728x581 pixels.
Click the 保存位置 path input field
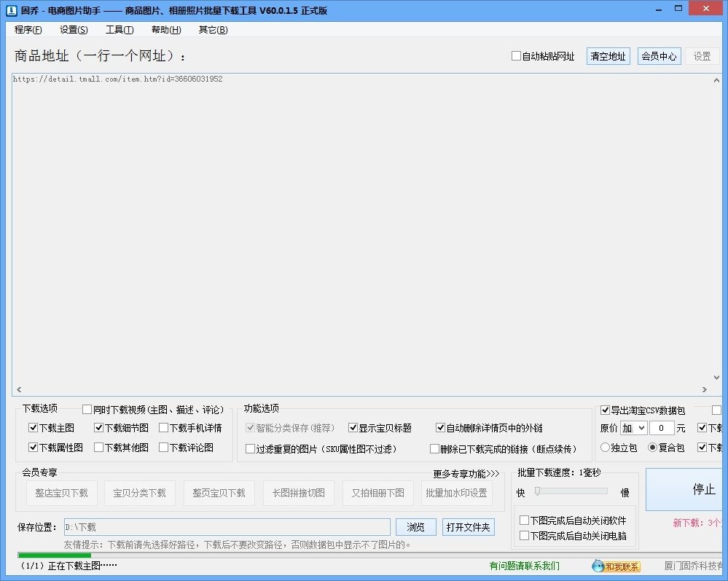(x=226, y=527)
